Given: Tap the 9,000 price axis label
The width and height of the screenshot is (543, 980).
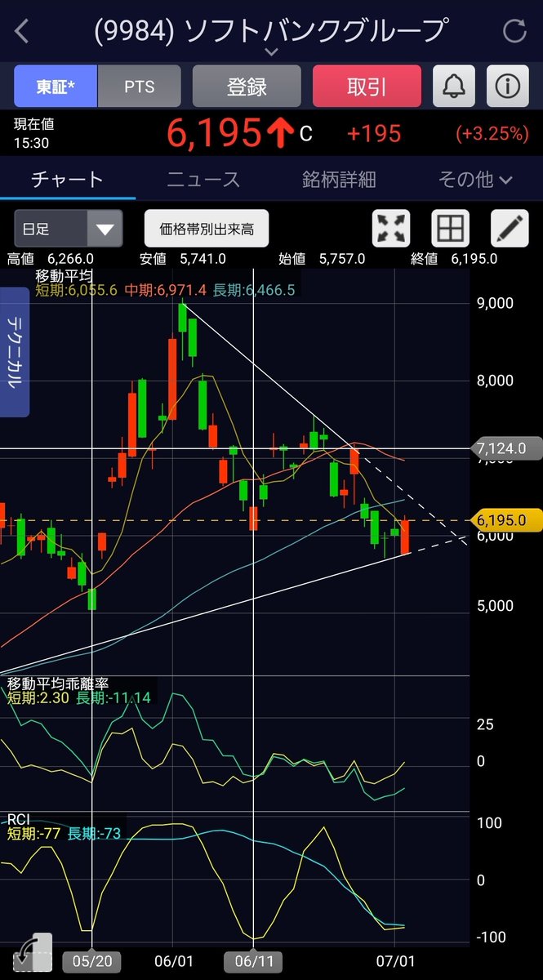Looking at the screenshot, I should pyautogui.click(x=495, y=303).
